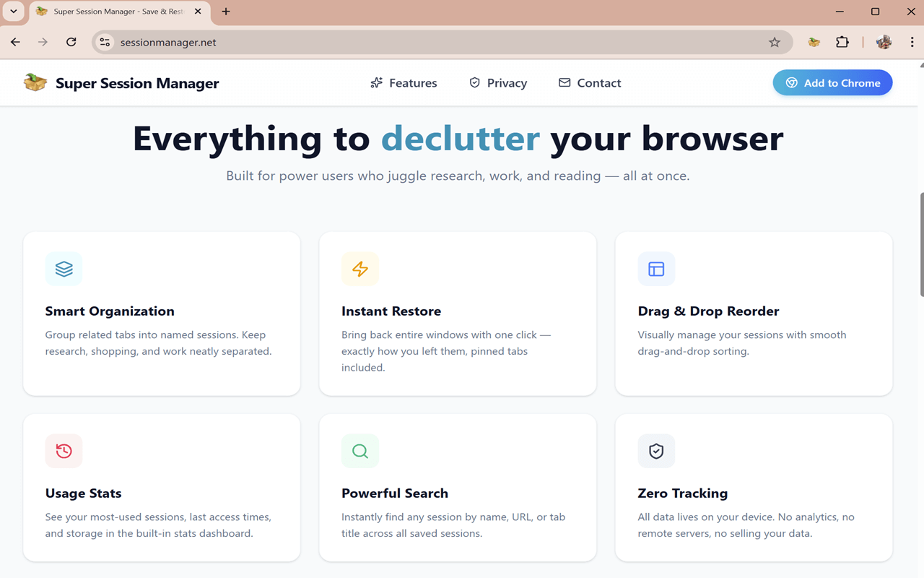Click the Powerful Search heading
This screenshot has width=924, height=578.
tap(395, 493)
